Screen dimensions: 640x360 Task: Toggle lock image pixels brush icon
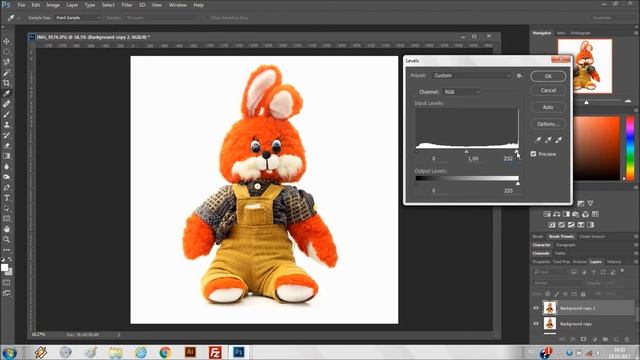click(557, 294)
